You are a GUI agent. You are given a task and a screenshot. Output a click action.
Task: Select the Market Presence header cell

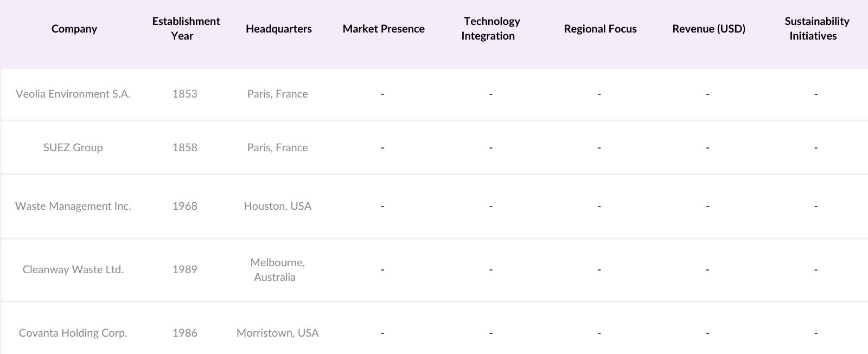tap(383, 29)
